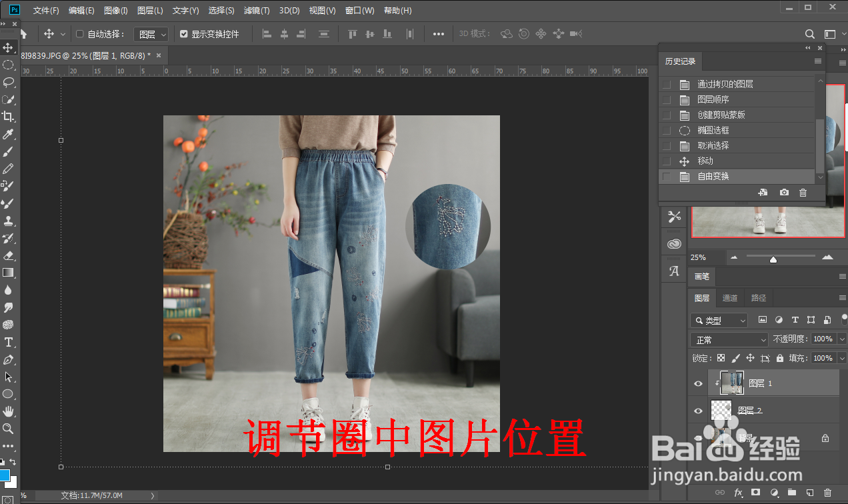Viewport: 848px width, 504px height.
Task: Move the Navigator zoom slider handle
Action: 773,259
